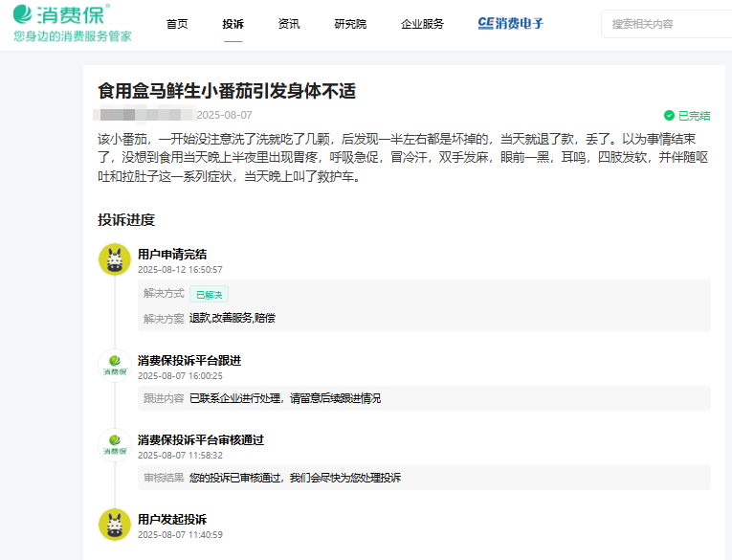Open the 研究院 navigation tab
732x560 pixels.
point(350,24)
